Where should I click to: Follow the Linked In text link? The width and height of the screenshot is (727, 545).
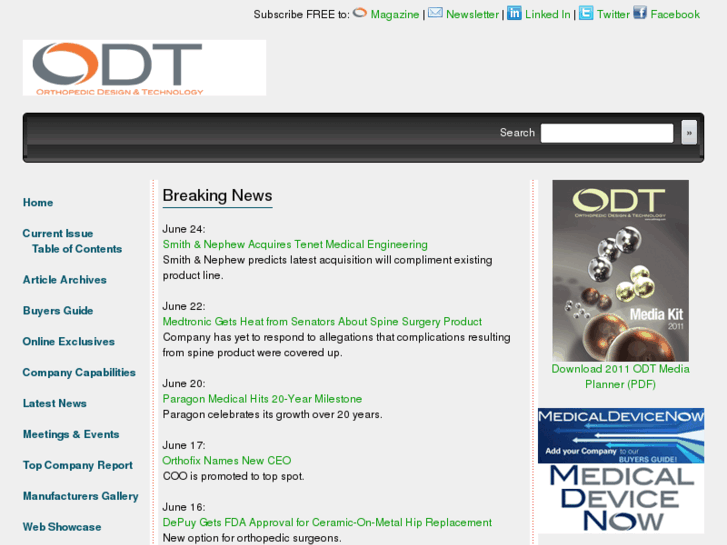point(547,14)
